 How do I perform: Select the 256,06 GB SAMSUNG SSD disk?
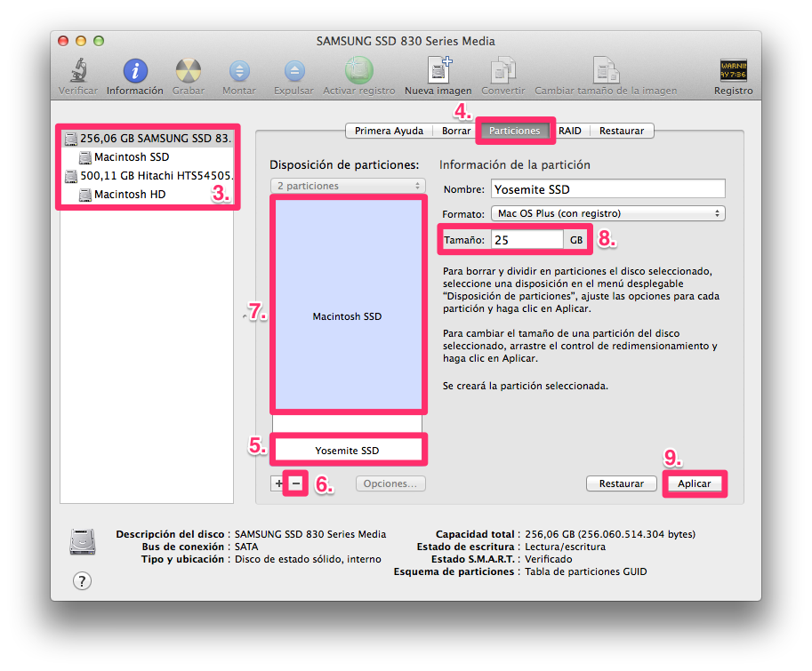[147, 138]
